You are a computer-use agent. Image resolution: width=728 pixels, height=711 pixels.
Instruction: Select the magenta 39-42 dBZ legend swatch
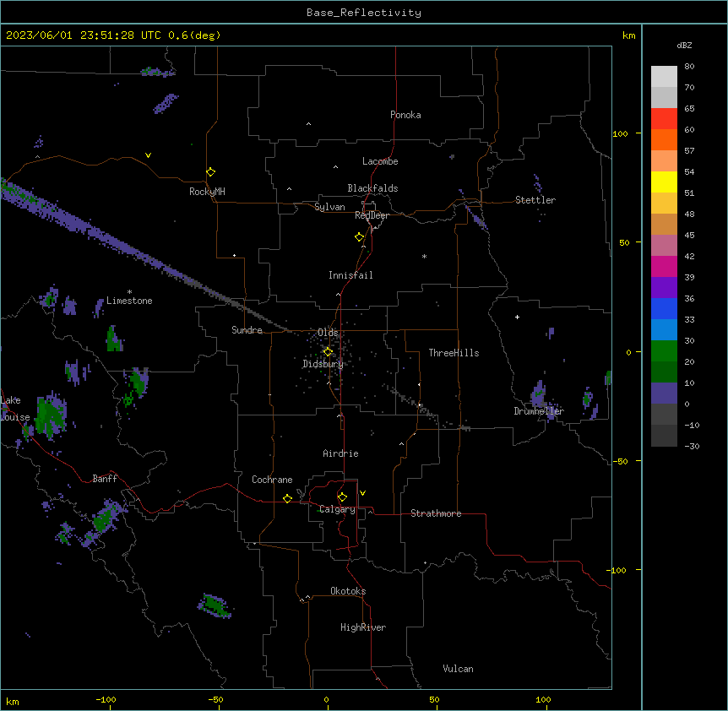pyautogui.click(x=664, y=266)
